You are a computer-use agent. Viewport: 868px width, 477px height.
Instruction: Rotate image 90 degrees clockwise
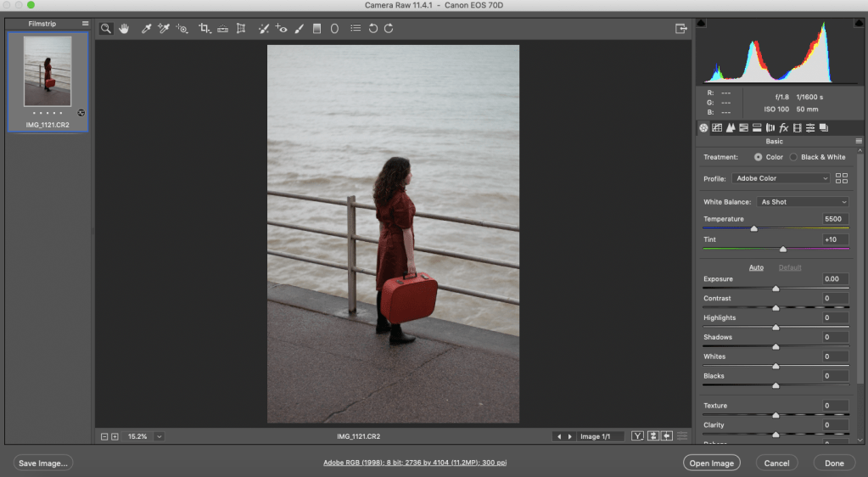click(389, 28)
